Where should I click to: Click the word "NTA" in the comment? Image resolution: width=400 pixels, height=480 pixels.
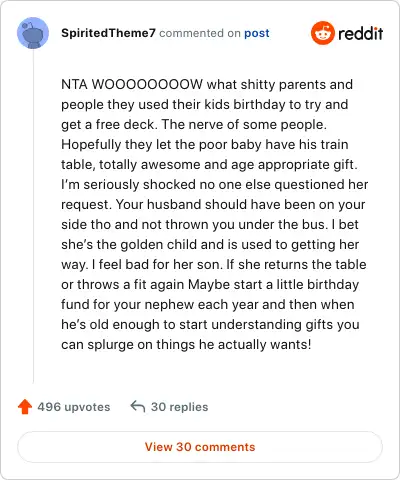[74, 84]
